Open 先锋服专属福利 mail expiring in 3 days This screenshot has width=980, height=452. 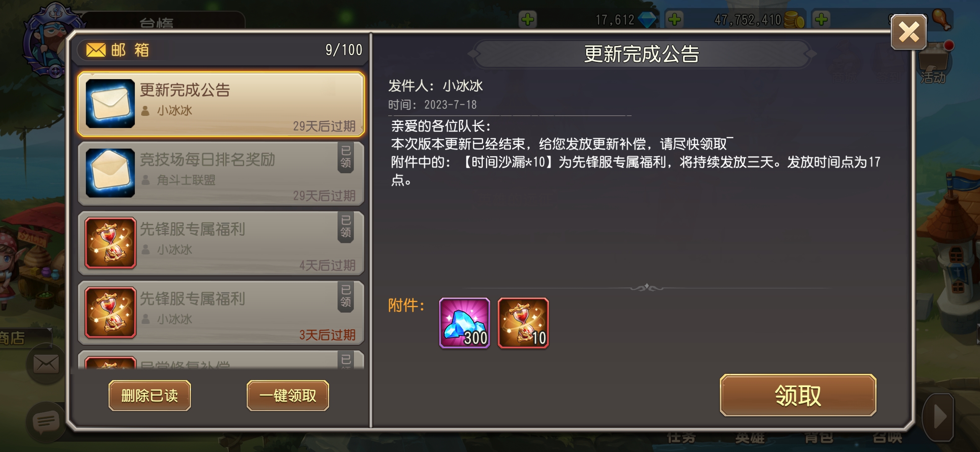pos(221,312)
